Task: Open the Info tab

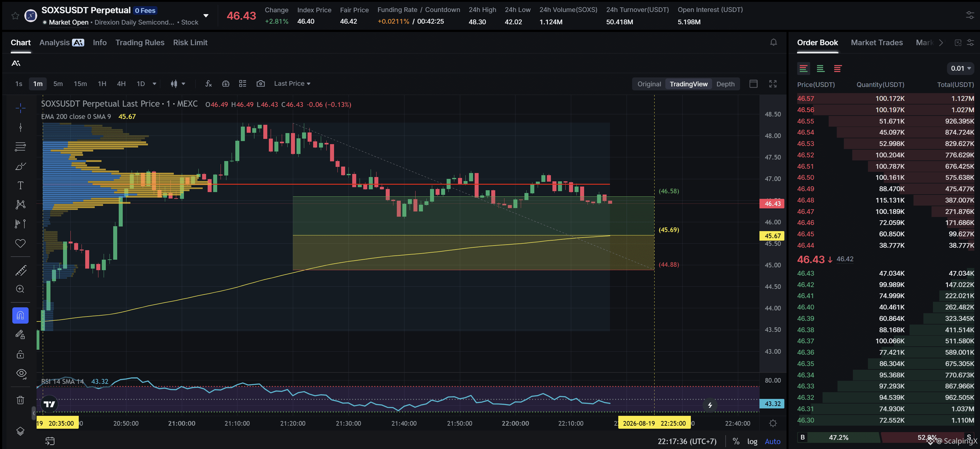Action: point(100,43)
